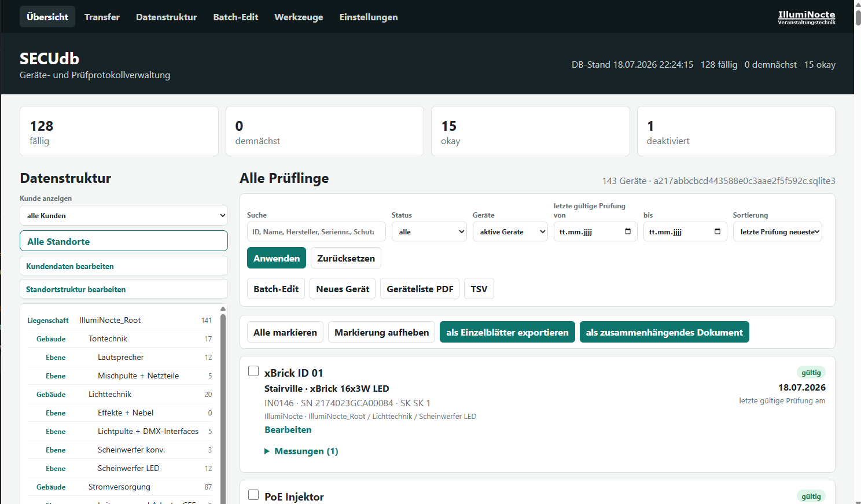Open the Einstellungen menu item
861x504 pixels.
(x=369, y=17)
